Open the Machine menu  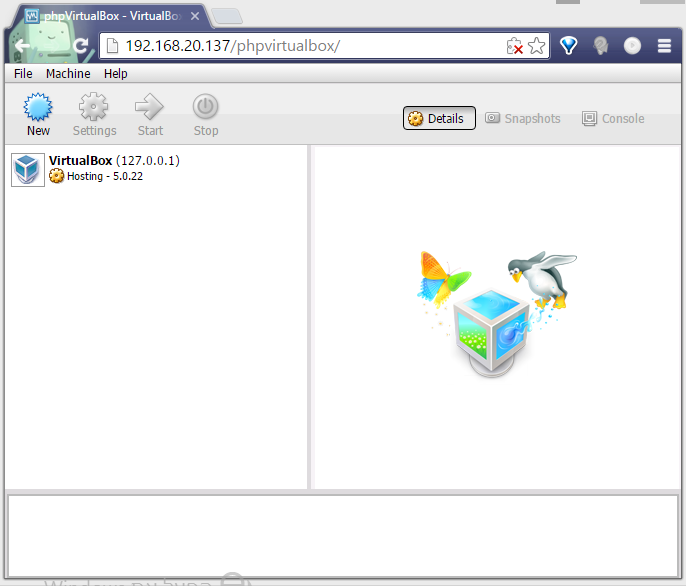(68, 74)
